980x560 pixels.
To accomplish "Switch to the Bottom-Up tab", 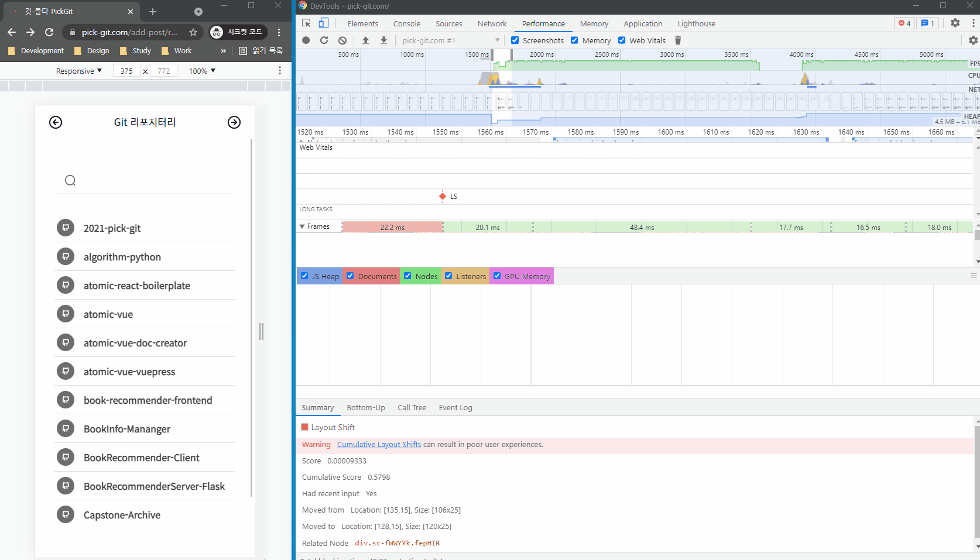I will click(366, 408).
